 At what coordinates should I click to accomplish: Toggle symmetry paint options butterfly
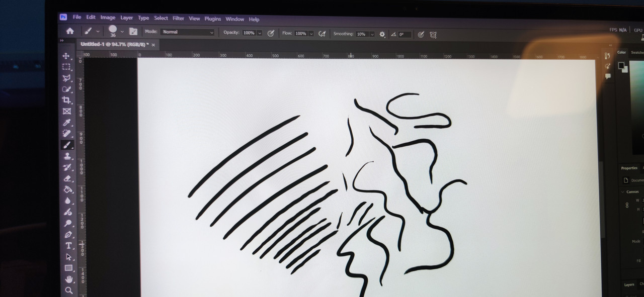click(433, 35)
